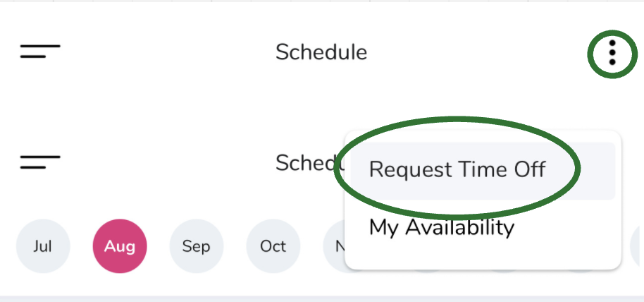The width and height of the screenshot is (644, 302).
Task: Click the truncated Schedule title behind the popup
Action: pos(307,163)
